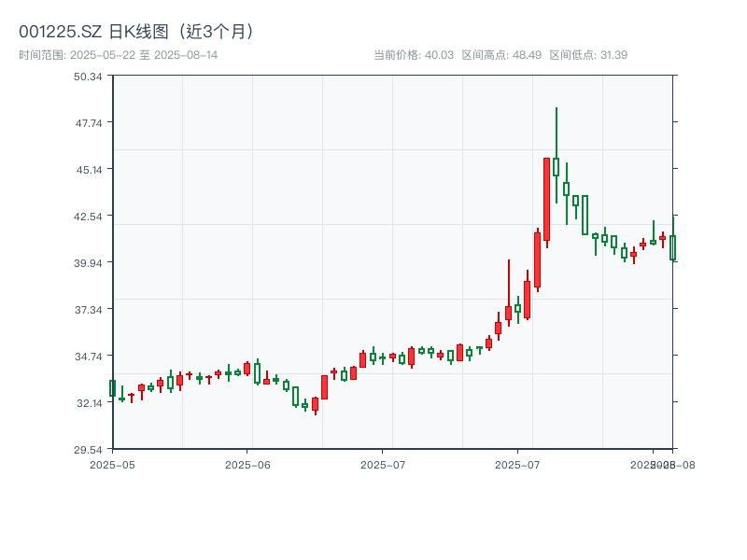Select the first candle at left edge
The height and width of the screenshot is (560, 747).
(112, 388)
